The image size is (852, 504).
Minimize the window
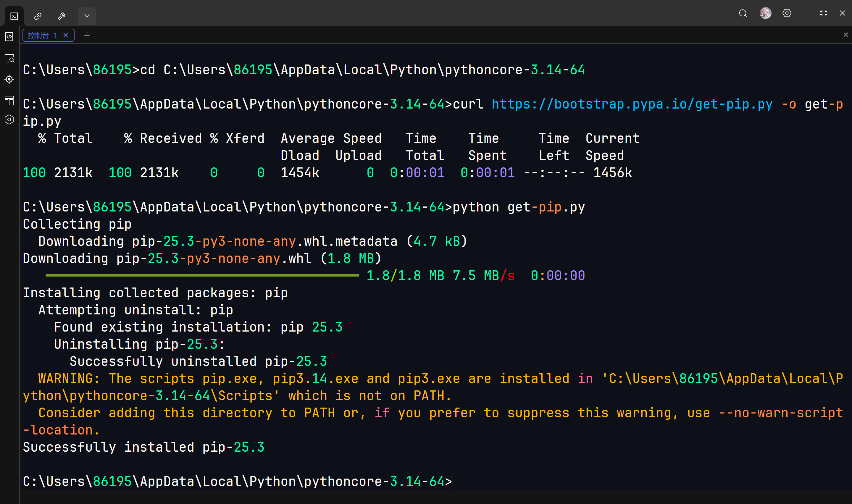click(804, 13)
